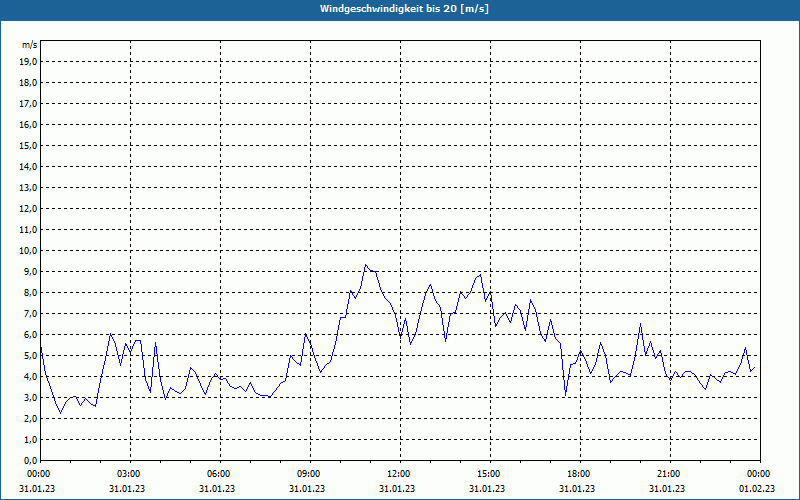Click the "8,0" y-axis label

30,292
